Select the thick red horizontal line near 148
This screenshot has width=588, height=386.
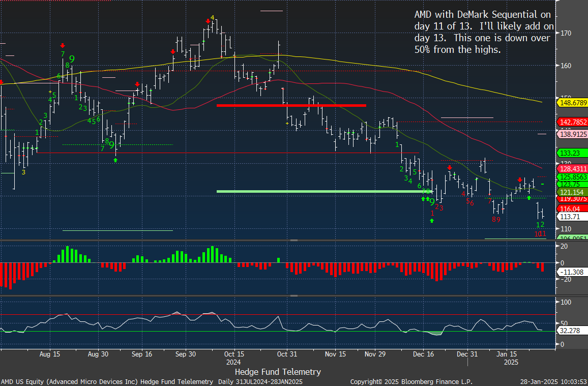coord(291,105)
